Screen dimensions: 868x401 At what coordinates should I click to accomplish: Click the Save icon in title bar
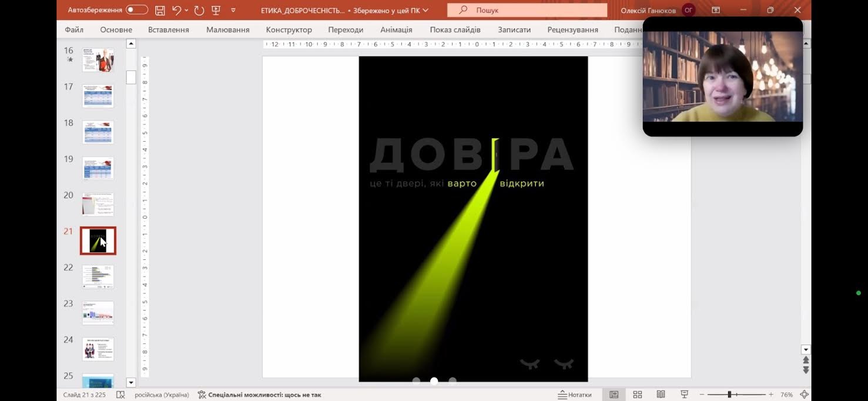pyautogui.click(x=160, y=10)
